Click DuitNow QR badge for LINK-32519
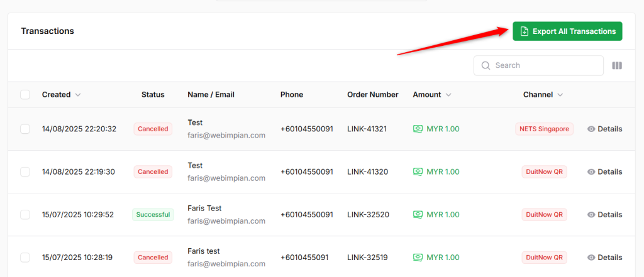The image size is (644, 277). [x=544, y=258]
